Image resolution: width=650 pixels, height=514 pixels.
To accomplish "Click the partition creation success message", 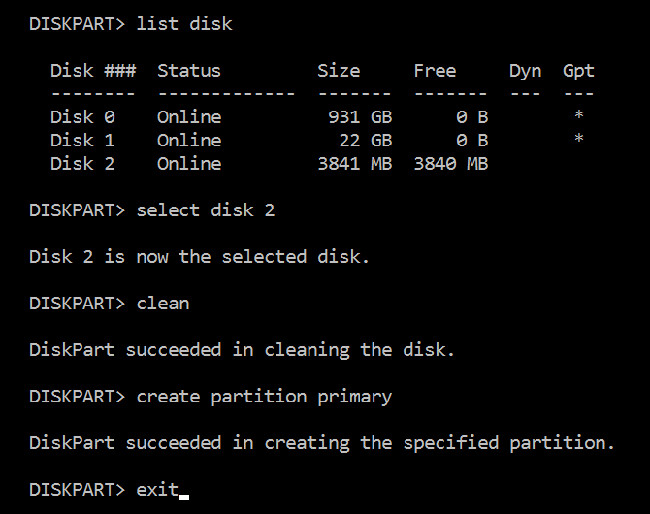I will pos(321,443).
